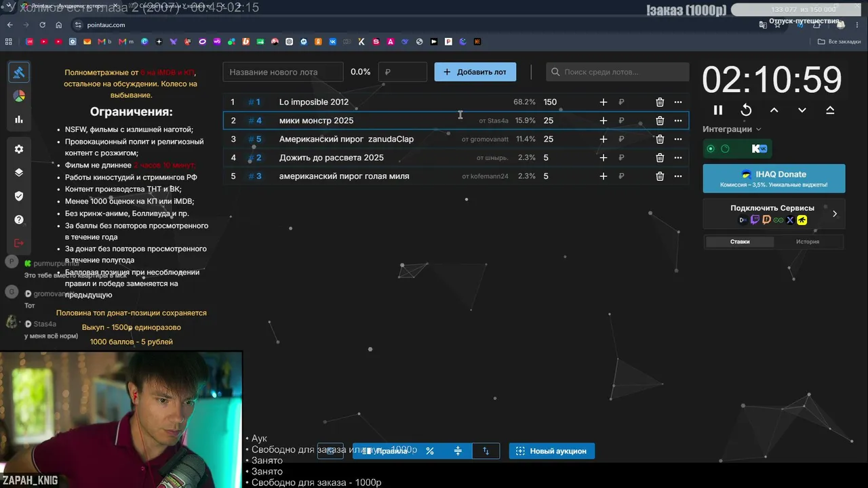The width and height of the screenshot is (868, 488).
Task: Toggle the up-down sort arrows button
Action: coord(486,451)
